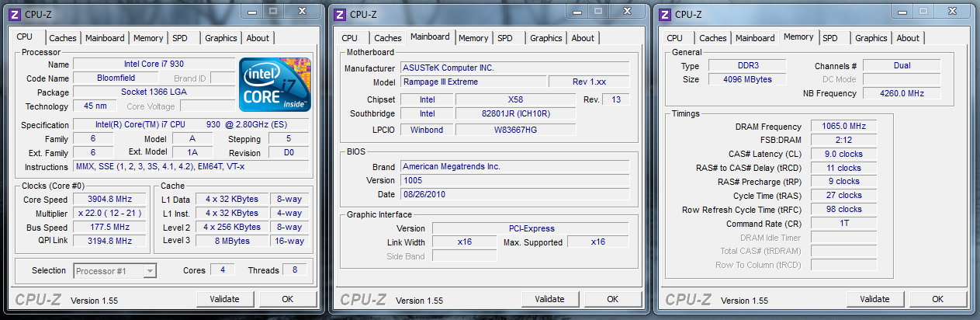Screen dimensions: 980x320
Task: Minimize the Memory CPU-Z window
Action: coord(903,11)
